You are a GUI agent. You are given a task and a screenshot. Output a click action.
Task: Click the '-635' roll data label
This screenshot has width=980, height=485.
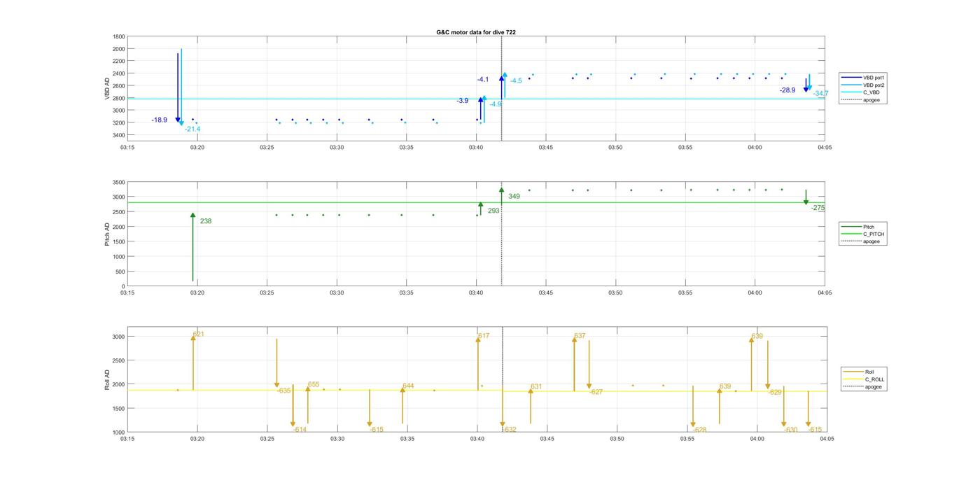[283, 391]
